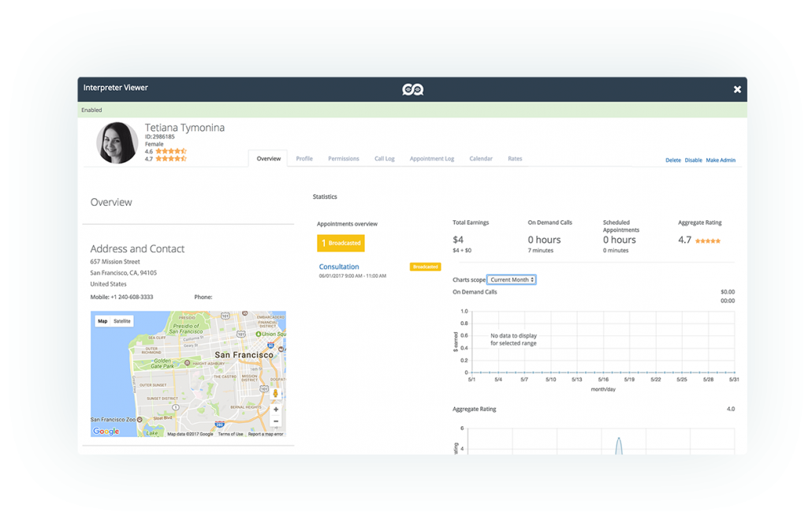Switch to the Calendar tab
The width and height of the screenshot is (812, 520).
click(481, 159)
